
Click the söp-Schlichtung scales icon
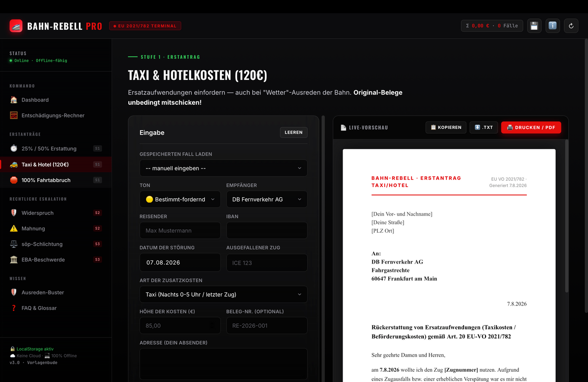pyautogui.click(x=14, y=244)
